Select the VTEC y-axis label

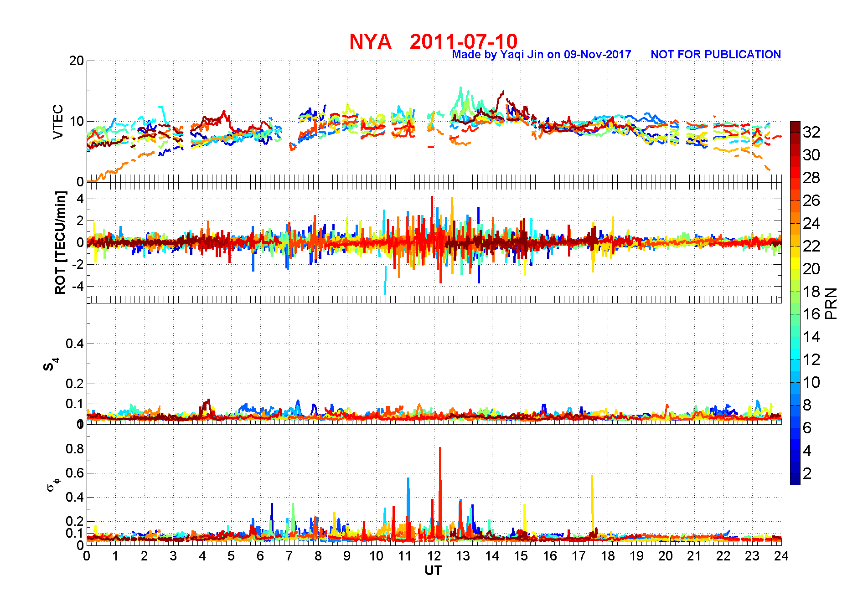pos(58,122)
